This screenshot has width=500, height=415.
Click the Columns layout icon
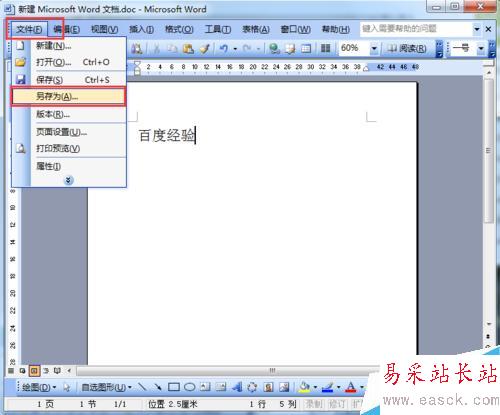click(x=325, y=49)
